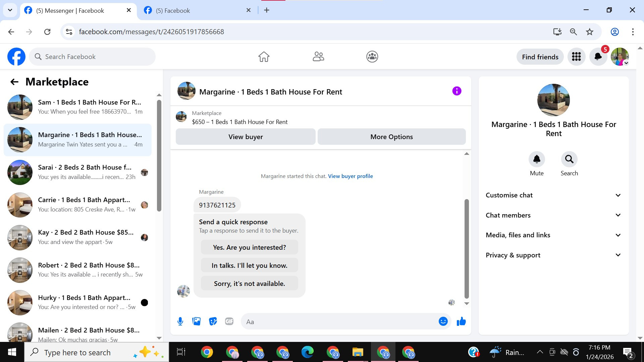Expand Privacy & support section
The width and height of the screenshot is (644, 362).
click(x=553, y=255)
